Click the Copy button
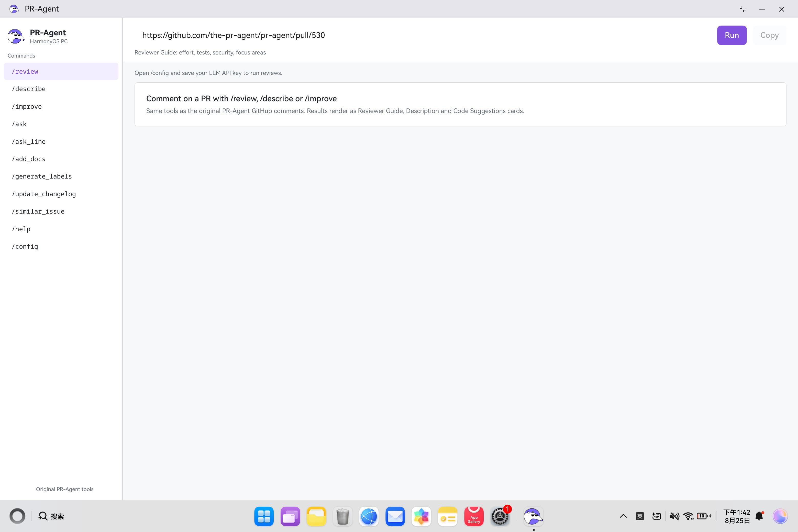Screen dimensions: 798x532 pyautogui.click(x=769, y=35)
